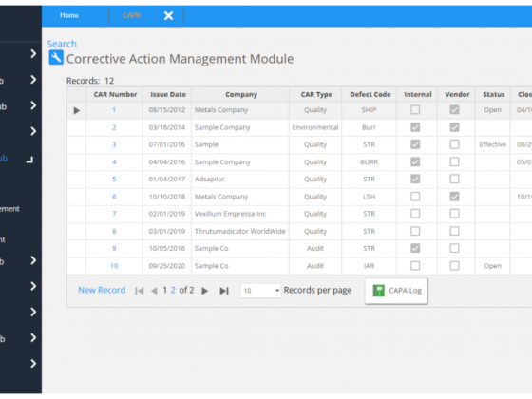Click the Effective status cell
The height and width of the screenshot is (399, 532).
(x=493, y=144)
